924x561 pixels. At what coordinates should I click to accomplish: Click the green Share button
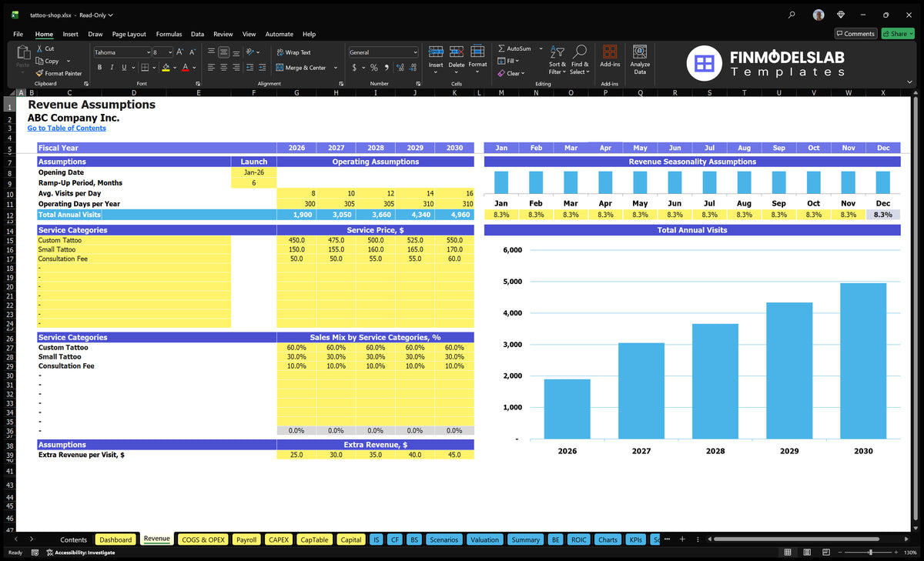click(x=898, y=33)
